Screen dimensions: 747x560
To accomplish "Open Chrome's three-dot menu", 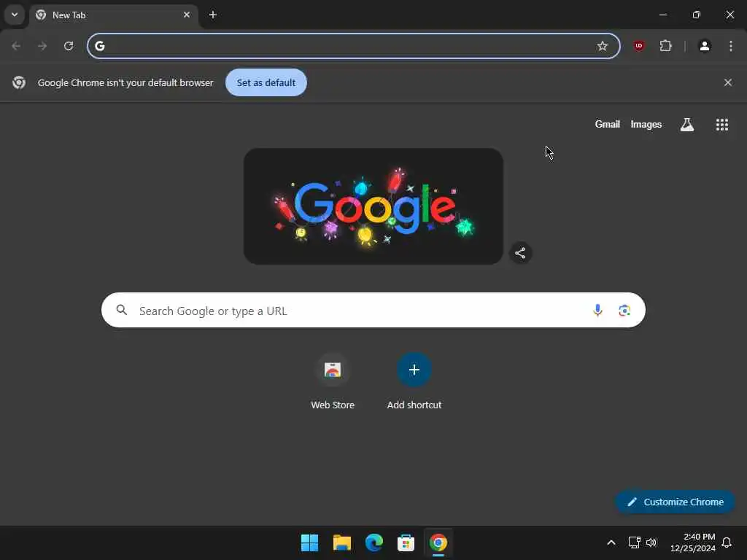I will coord(731,46).
